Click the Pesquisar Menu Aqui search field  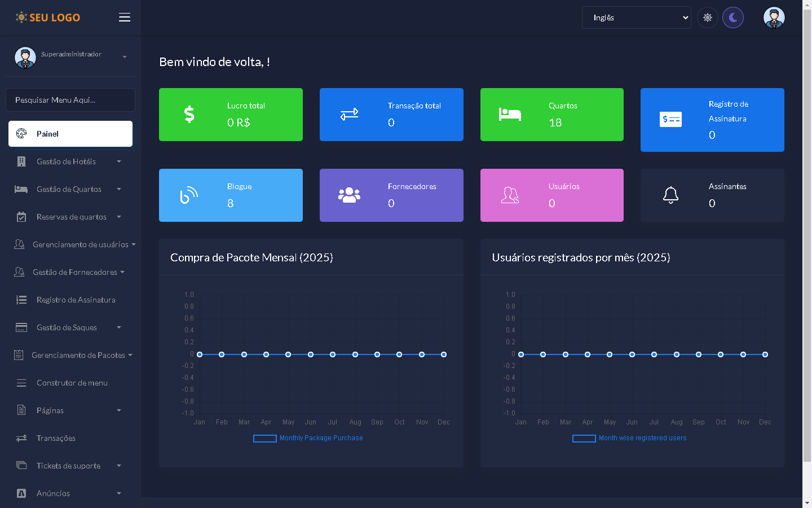click(70, 100)
